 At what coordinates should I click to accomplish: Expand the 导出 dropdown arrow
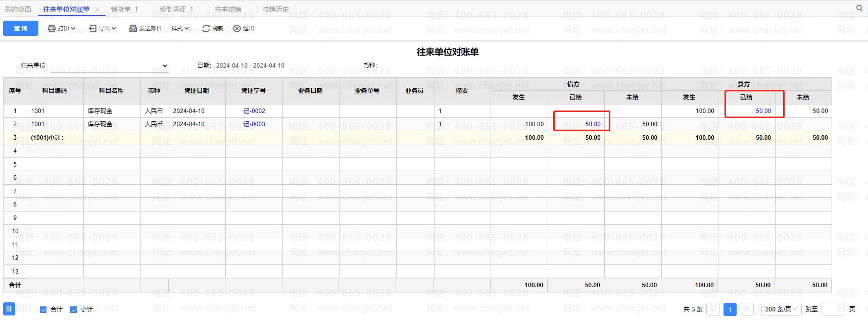pos(114,29)
